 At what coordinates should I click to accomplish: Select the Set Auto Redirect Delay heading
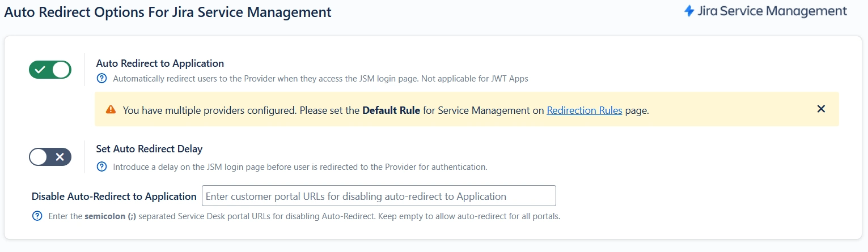click(x=149, y=149)
